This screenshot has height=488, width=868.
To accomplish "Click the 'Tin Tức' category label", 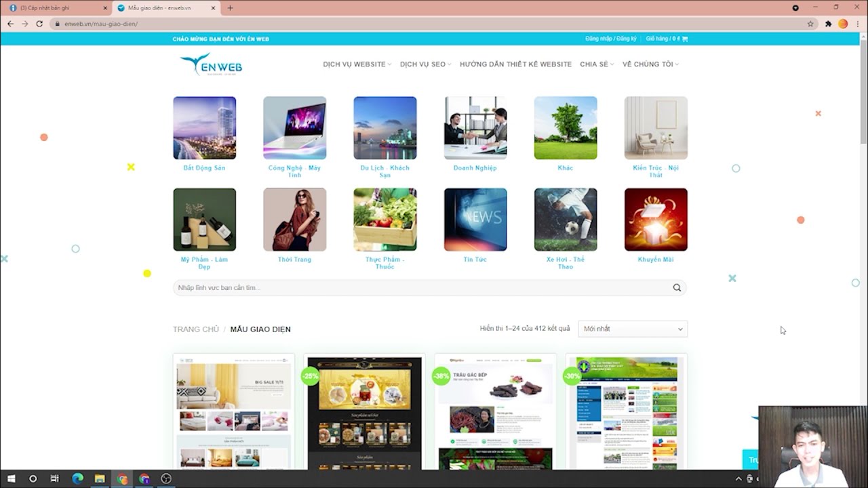I will [475, 260].
